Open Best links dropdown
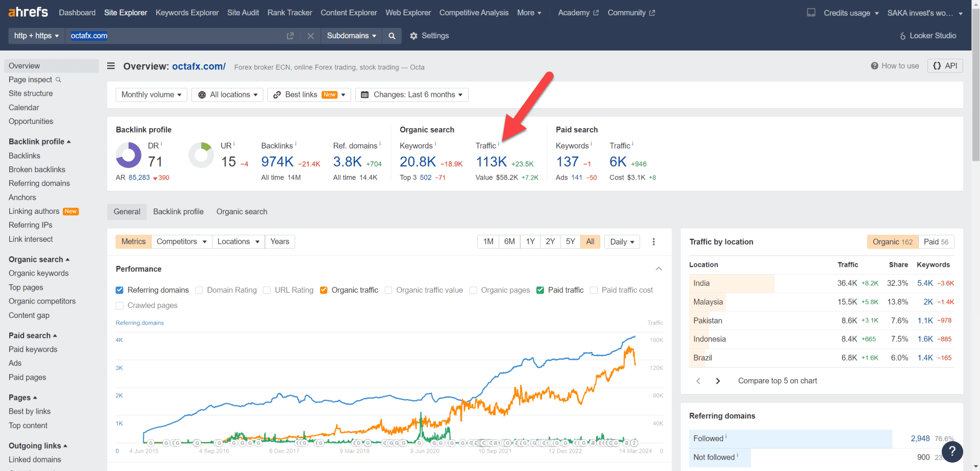Screen dimensions: 980x471 point(309,95)
